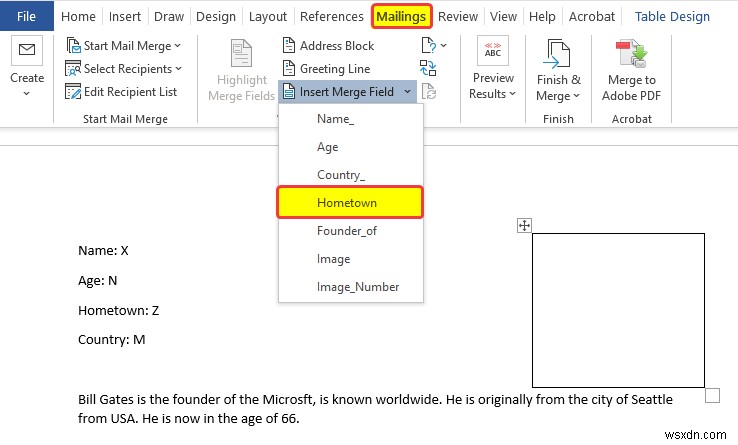Click the Merge to Adobe PDF icon

pyautogui.click(x=631, y=53)
